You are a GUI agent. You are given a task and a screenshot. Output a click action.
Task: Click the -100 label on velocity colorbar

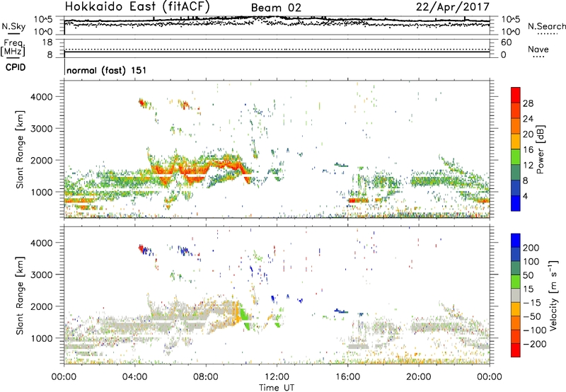535,330
